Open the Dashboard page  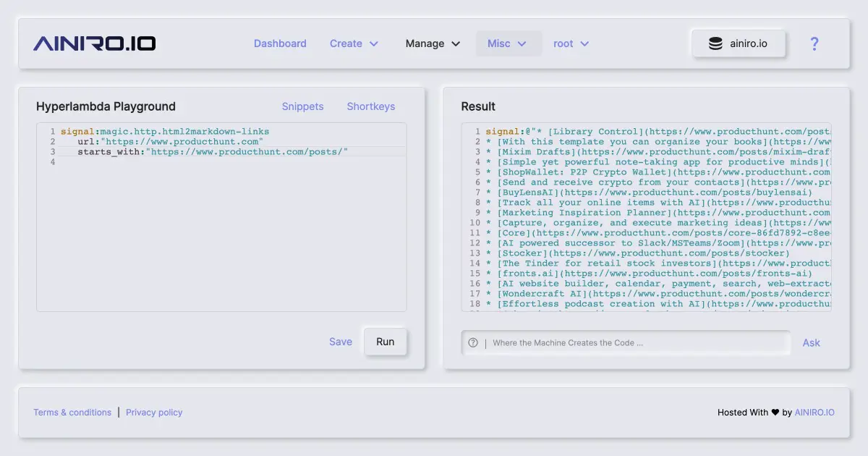click(280, 43)
